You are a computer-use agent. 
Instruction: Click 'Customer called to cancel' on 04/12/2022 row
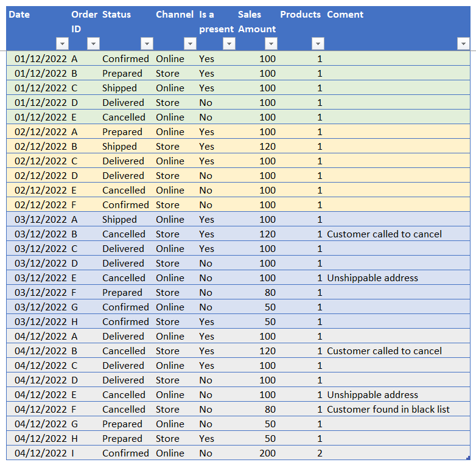[x=384, y=351]
